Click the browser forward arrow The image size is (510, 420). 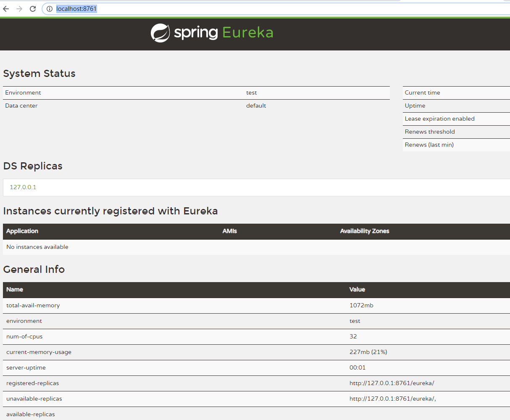coord(19,9)
